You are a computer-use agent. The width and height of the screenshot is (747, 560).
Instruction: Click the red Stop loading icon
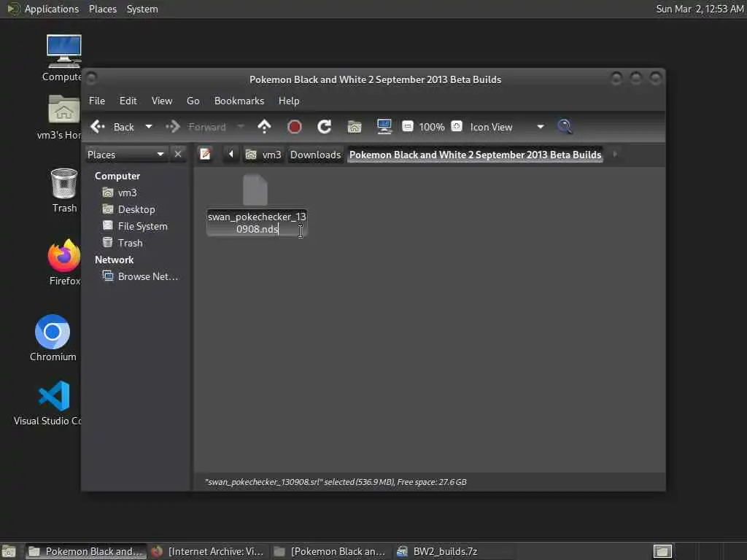pos(295,127)
